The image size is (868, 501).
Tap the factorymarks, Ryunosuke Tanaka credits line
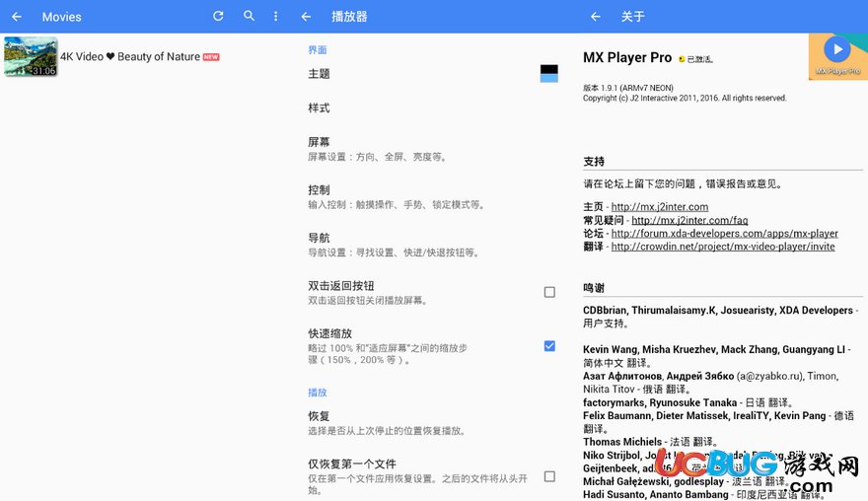click(x=688, y=402)
